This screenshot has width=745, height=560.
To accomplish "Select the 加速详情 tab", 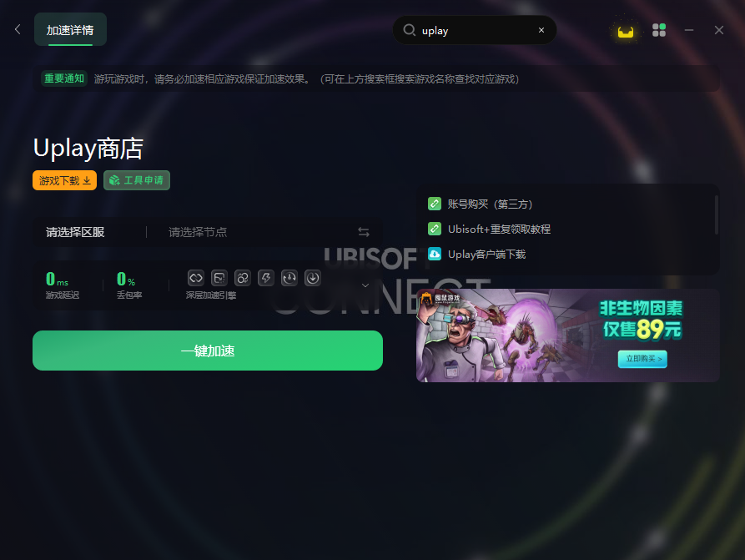I will click(70, 30).
